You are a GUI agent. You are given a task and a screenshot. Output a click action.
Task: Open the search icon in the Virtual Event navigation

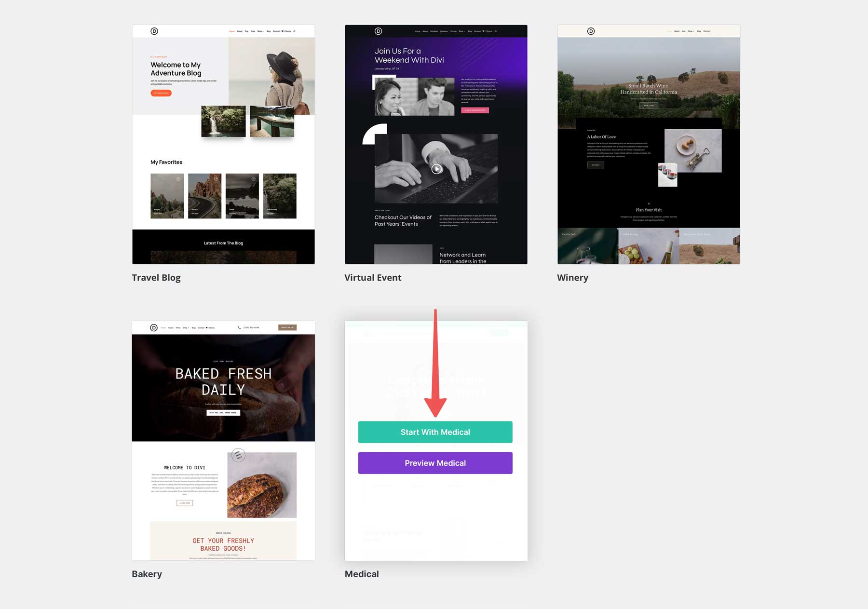click(496, 31)
